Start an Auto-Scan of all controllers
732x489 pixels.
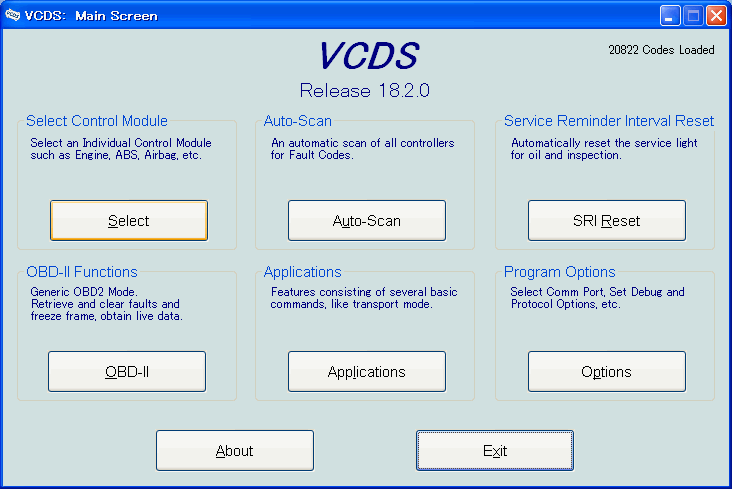[367, 220]
